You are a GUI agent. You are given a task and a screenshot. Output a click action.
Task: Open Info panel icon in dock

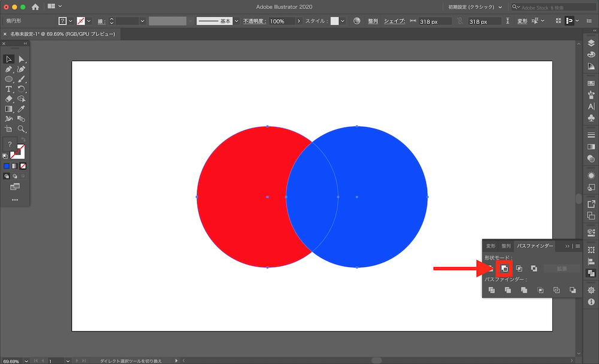[591, 302]
